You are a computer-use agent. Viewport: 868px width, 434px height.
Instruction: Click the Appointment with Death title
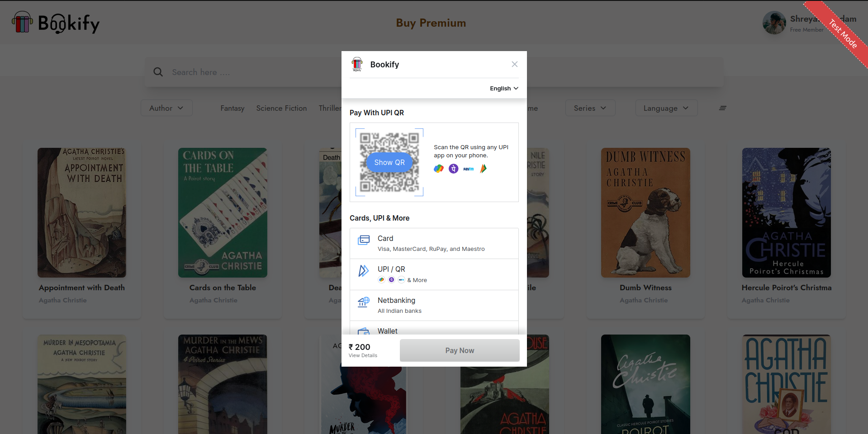[82, 288]
